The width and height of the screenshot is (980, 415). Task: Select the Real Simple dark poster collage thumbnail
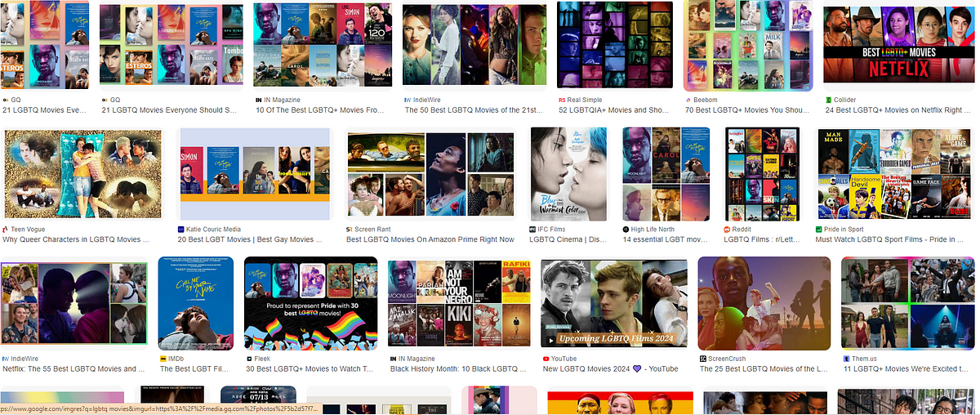tap(615, 46)
